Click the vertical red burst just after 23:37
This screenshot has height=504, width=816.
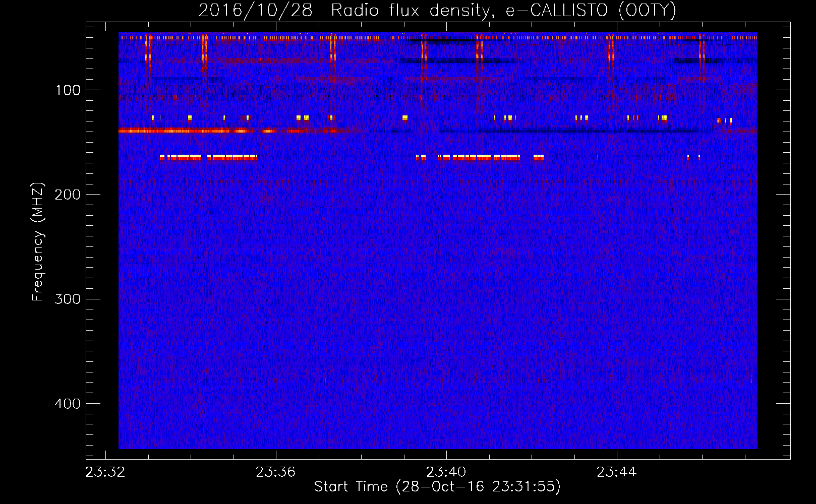click(333, 58)
